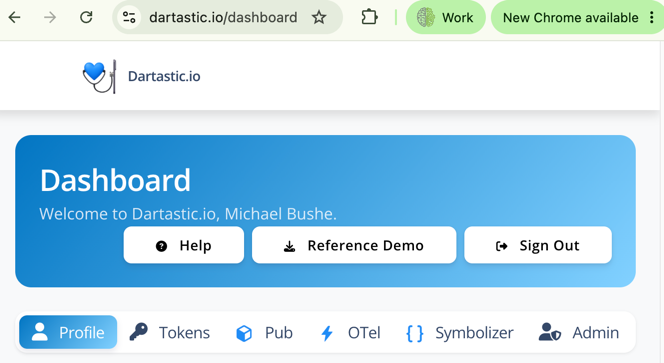Open Chrome three-dot menu
This screenshot has height=363, width=664.
(652, 17)
